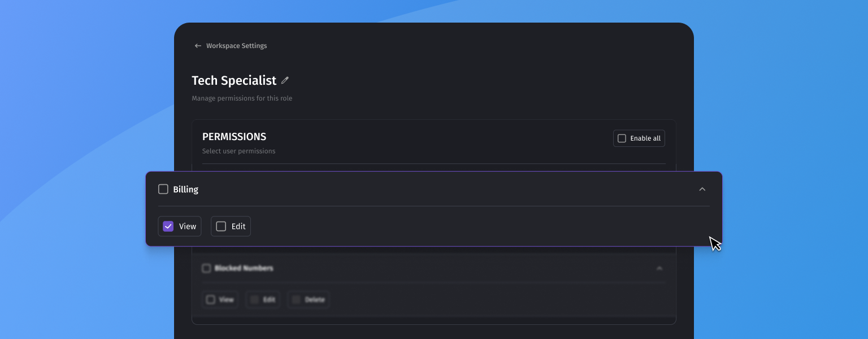Image resolution: width=868 pixels, height=339 pixels.
Task: Click the "Enable all" text label
Action: (x=645, y=138)
